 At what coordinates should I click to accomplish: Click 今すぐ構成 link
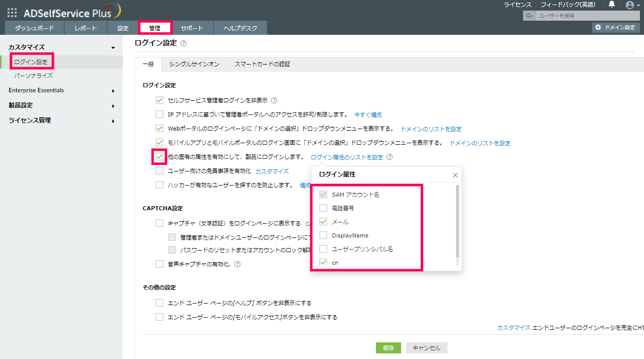(368, 114)
